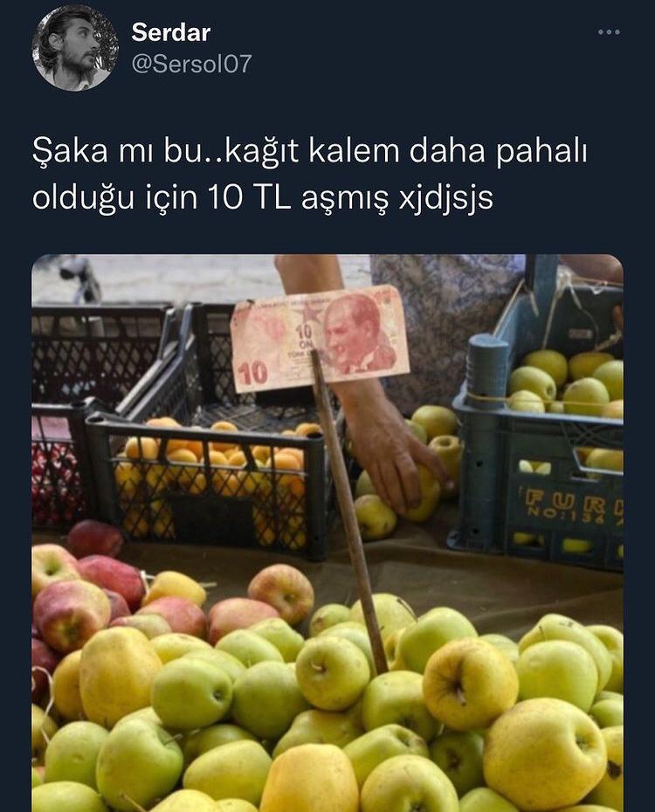The height and width of the screenshot is (812, 655).
Task: Click the large yellow apple at bottom right
Action: 544,752
